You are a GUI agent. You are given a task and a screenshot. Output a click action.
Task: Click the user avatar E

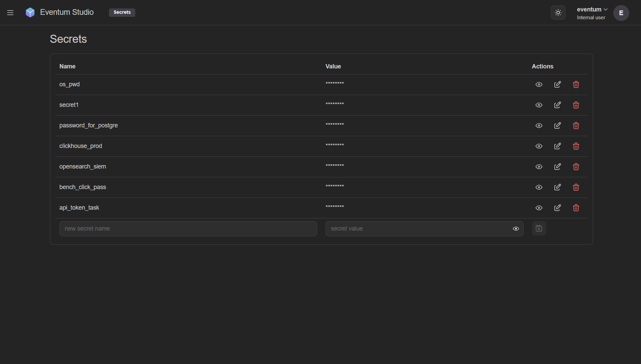coord(621,13)
